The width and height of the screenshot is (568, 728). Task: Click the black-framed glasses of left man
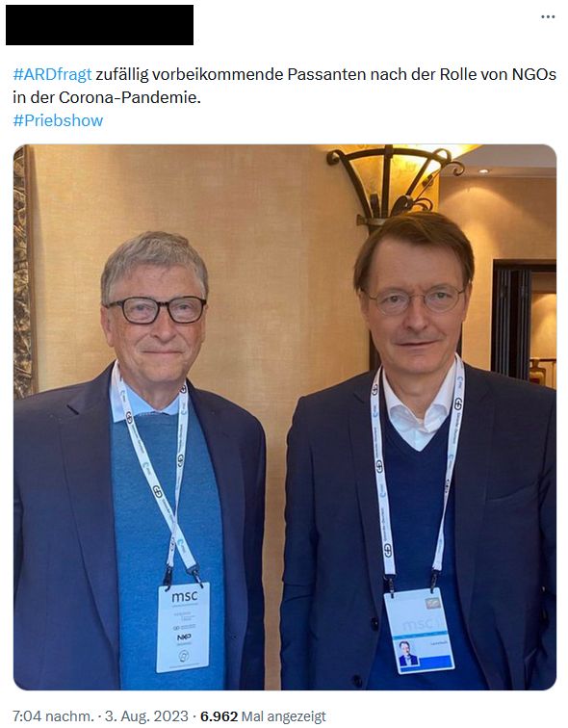click(x=156, y=310)
